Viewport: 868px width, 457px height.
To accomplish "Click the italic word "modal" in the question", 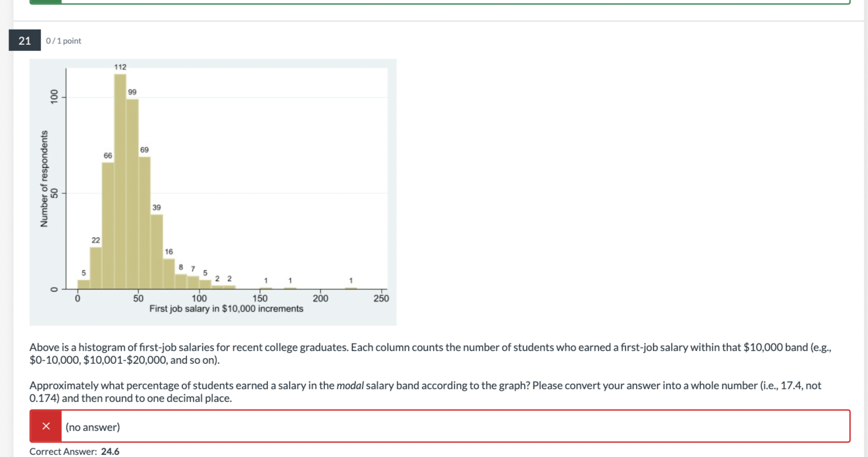I will pyautogui.click(x=350, y=386).
